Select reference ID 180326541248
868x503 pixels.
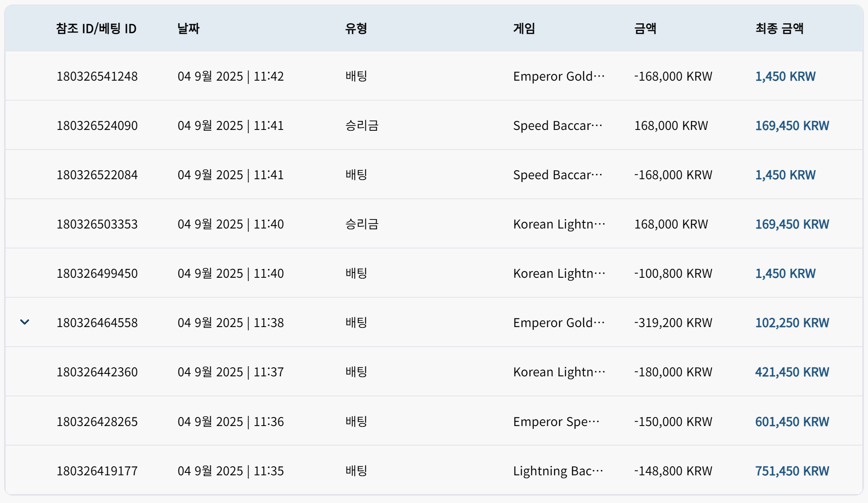(x=97, y=76)
